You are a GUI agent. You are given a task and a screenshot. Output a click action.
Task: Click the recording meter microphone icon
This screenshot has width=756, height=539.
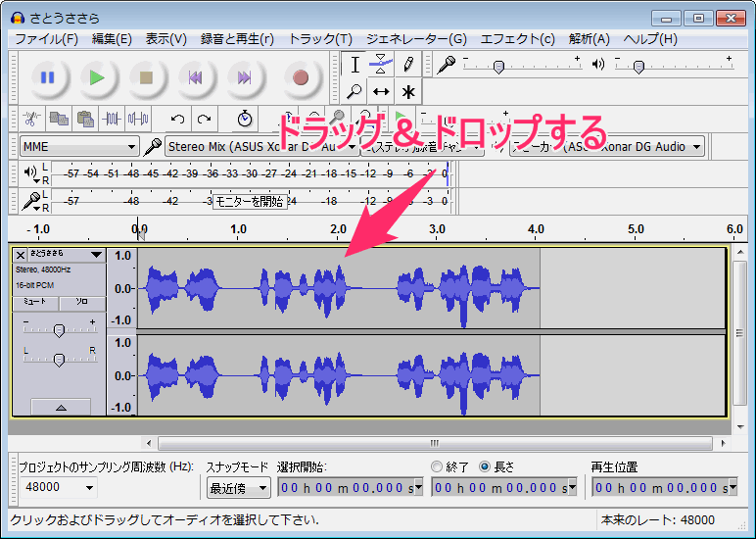(x=31, y=200)
